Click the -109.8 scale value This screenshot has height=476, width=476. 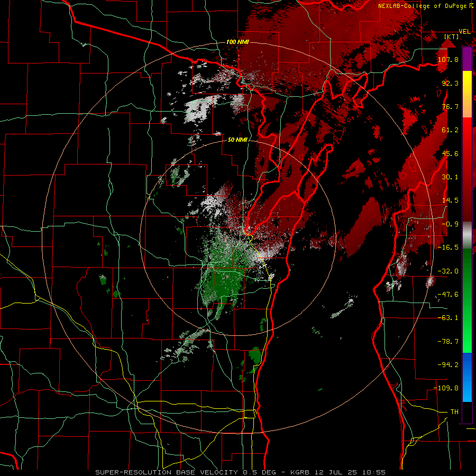446,388
